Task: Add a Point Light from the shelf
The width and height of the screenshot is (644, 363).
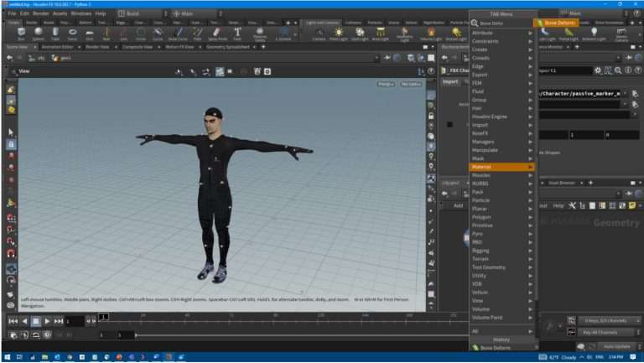Action: [339, 34]
